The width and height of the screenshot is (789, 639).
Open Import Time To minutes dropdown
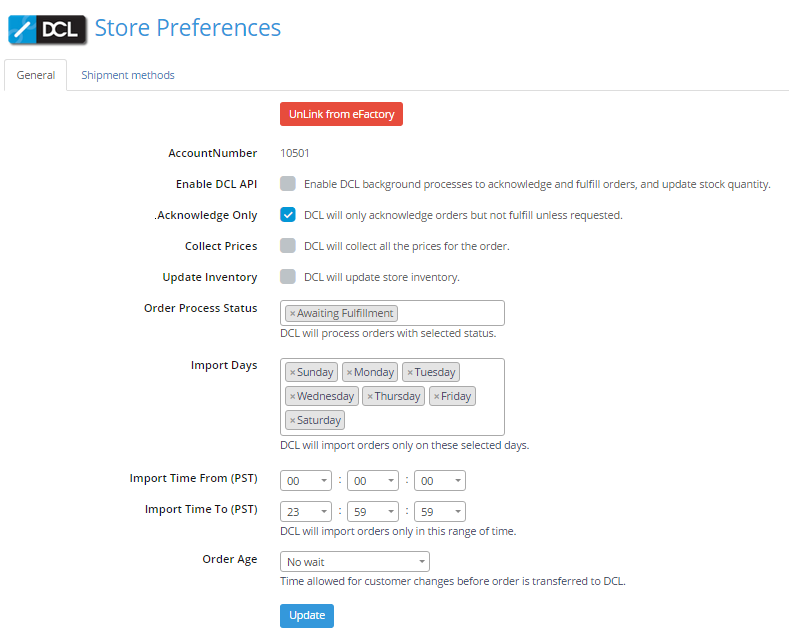(x=373, y=512)
